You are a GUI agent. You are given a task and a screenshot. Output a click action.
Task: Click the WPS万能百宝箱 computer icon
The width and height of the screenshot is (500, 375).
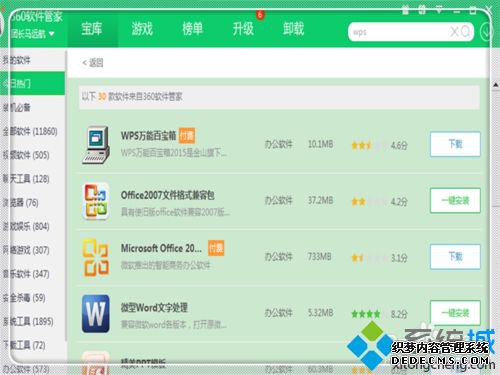(x=96, y=145)
